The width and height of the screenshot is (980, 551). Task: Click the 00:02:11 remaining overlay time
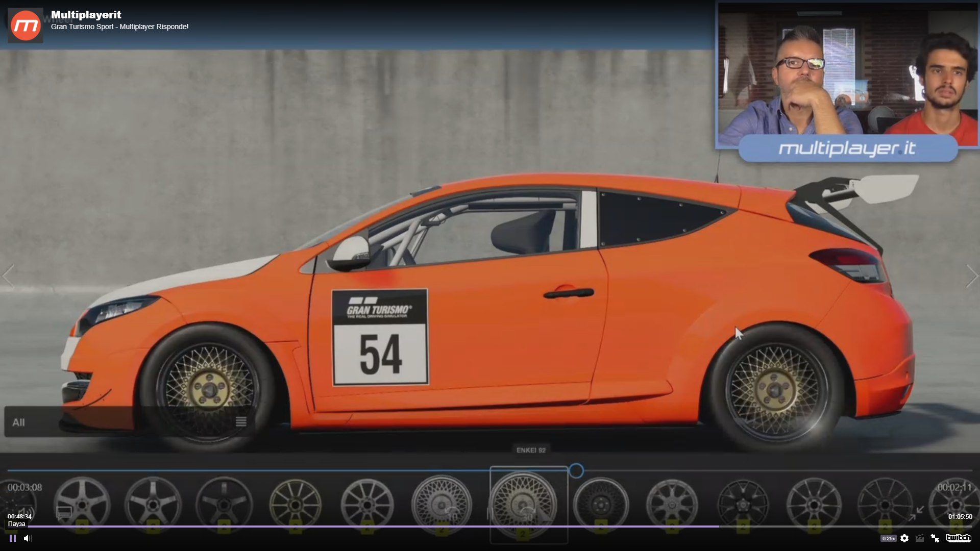(x=954, y=487)
